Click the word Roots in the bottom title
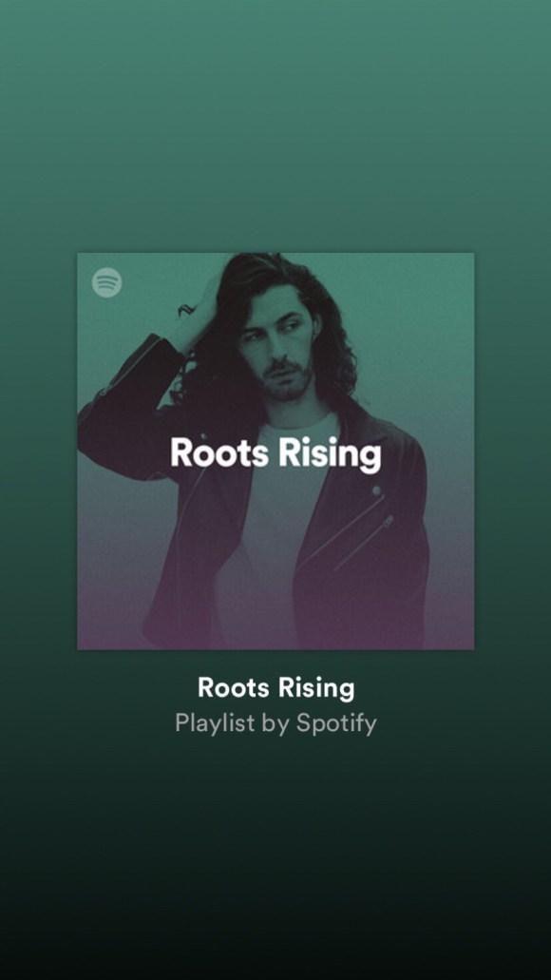This screenshot has height=980, width=551. 235,687
